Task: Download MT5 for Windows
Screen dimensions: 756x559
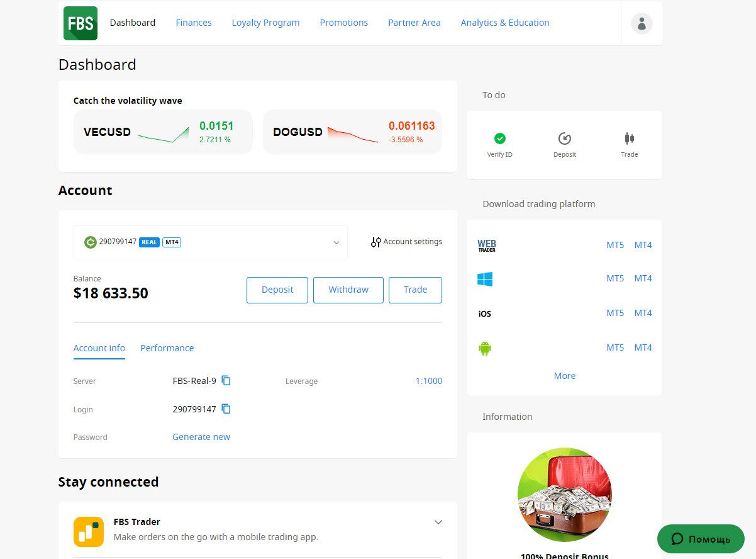Action: (x=615, y=278)
